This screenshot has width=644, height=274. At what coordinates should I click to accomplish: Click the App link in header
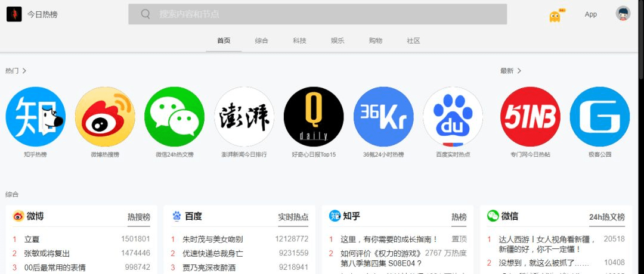[590, 14]
